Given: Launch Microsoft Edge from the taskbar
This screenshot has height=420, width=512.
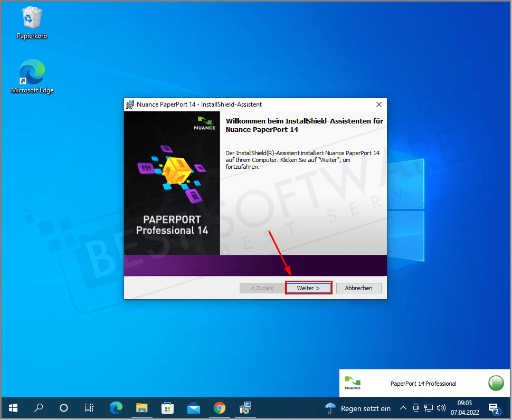Looking at the screenshot, I should [116, 408].
